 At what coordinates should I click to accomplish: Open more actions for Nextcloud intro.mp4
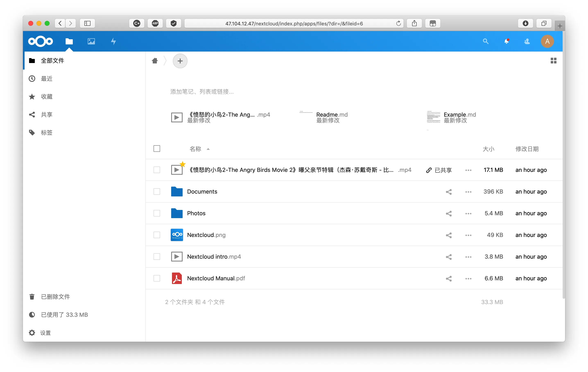tap(468, 257)
